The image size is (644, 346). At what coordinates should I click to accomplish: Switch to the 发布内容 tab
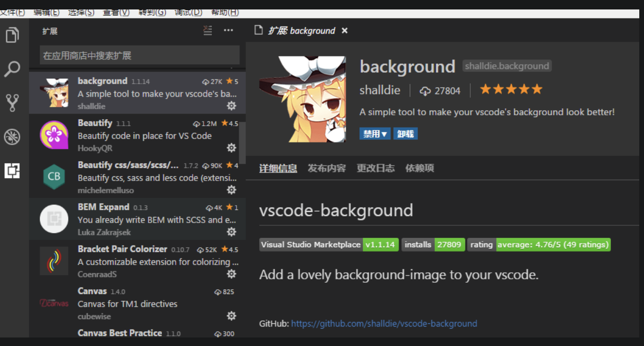tap(327, 168)
